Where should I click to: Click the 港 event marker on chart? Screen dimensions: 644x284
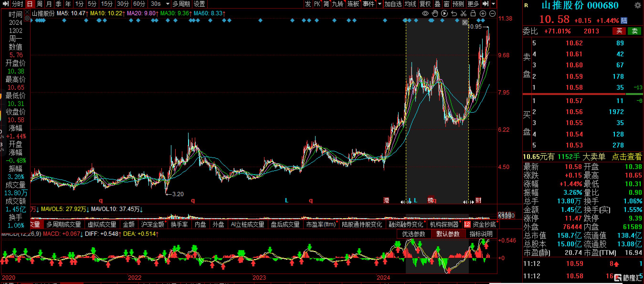coord(386,200)
